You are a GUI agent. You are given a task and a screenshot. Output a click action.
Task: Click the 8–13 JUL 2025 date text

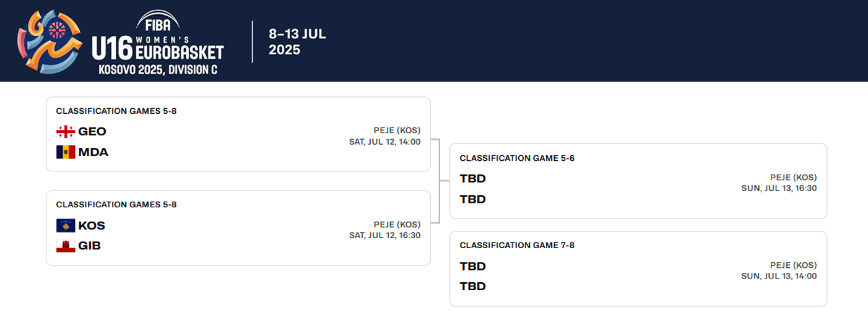pos(297,41)
